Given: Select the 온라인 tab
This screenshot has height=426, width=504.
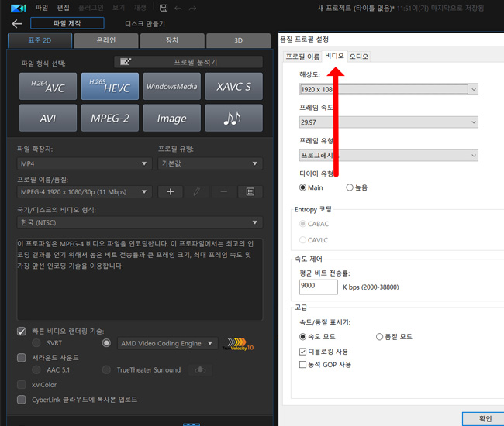Looking at the screenshot, I should click(x=106, y=40).
